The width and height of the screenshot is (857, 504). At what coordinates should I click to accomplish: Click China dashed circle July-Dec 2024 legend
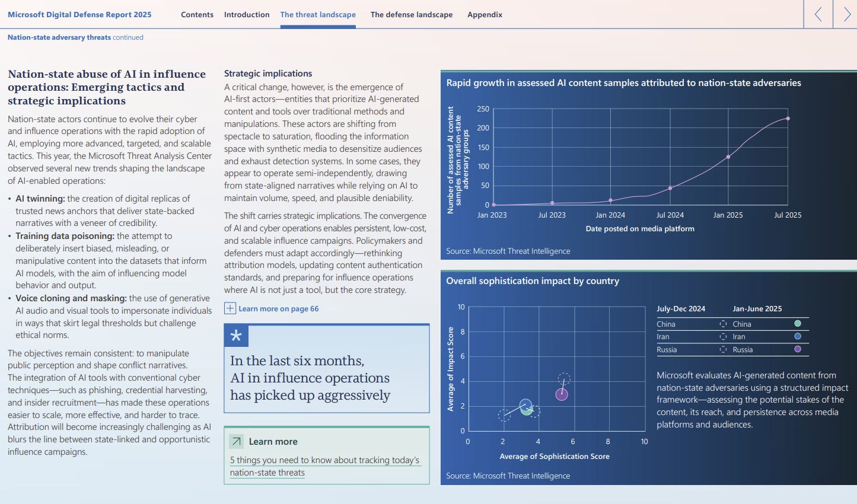723,324
